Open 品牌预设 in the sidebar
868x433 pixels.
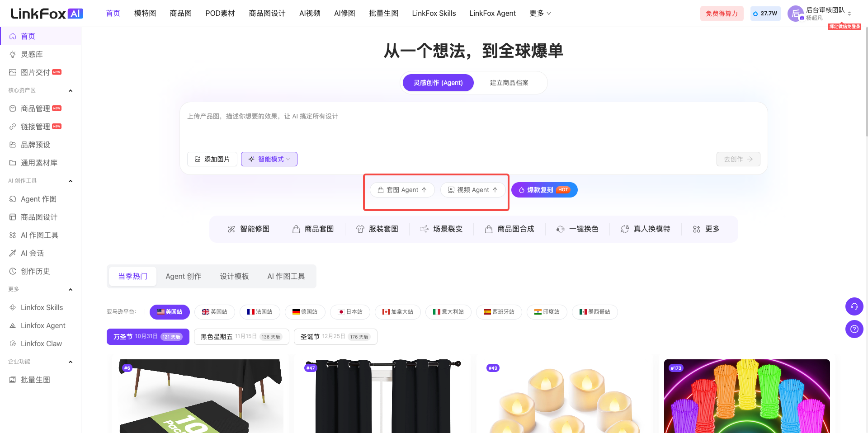click(41, 145)
